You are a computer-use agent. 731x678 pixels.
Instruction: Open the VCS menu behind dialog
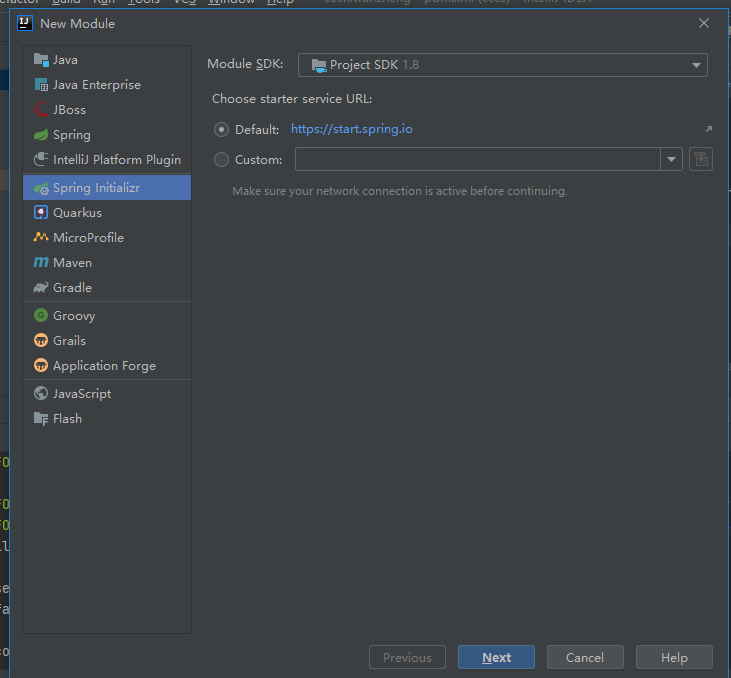(x=185, y=2)
